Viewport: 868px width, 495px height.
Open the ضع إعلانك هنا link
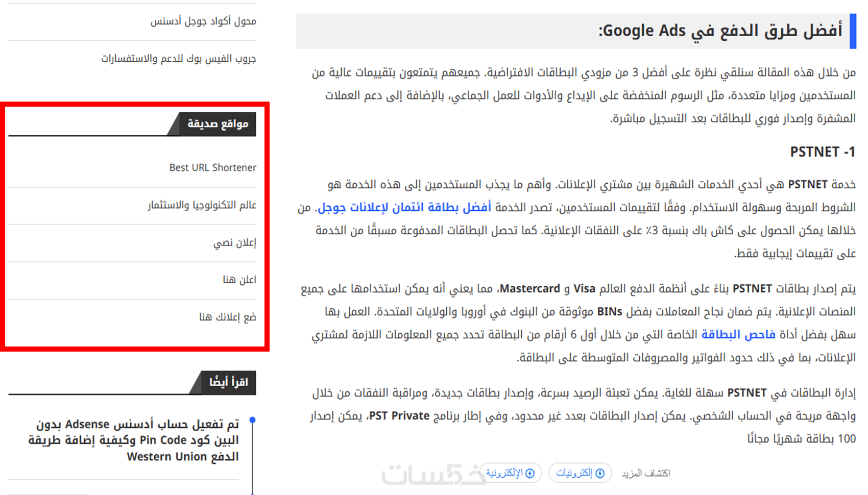228,317
